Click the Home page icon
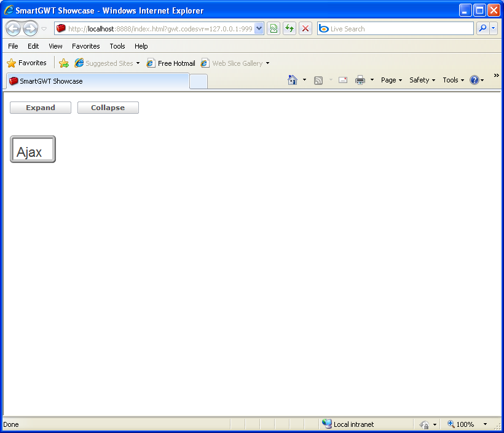 pyautogui.click(x=292, y=80)
